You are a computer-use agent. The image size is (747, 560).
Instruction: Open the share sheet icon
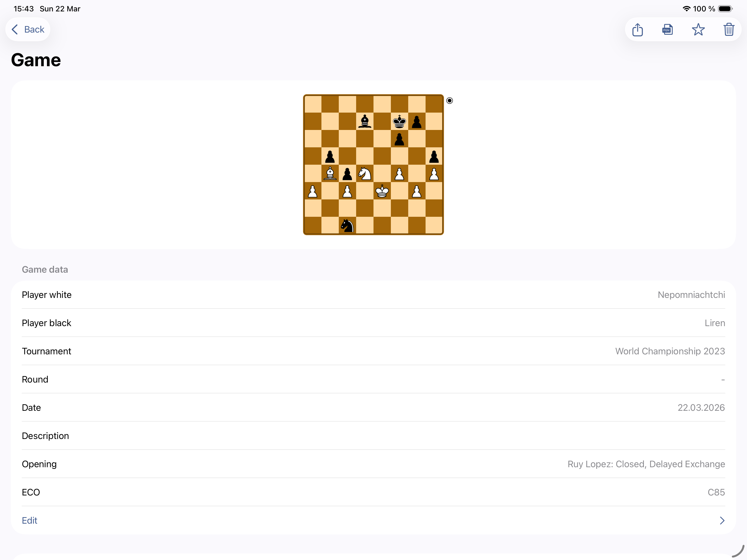(x=637, y=30)
